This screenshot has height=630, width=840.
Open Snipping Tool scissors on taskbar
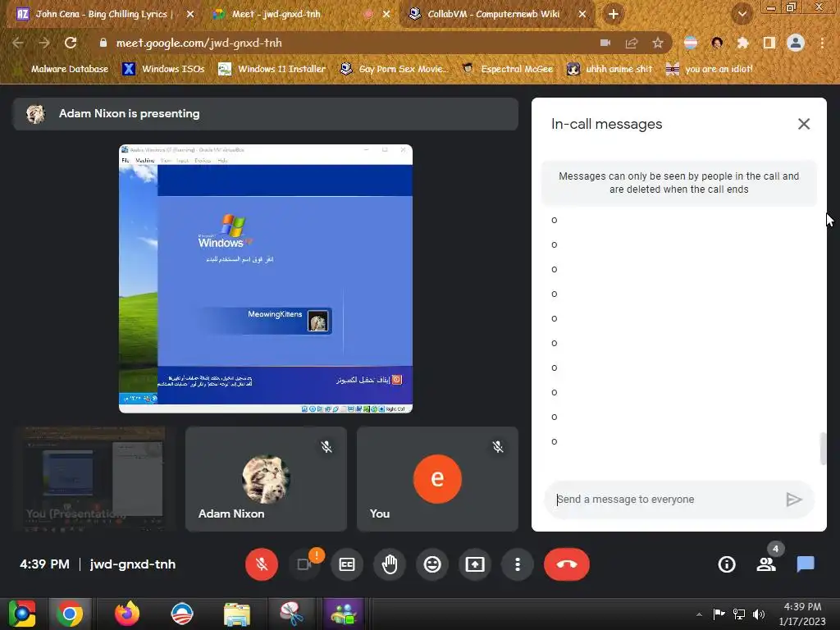click(291, 614)
